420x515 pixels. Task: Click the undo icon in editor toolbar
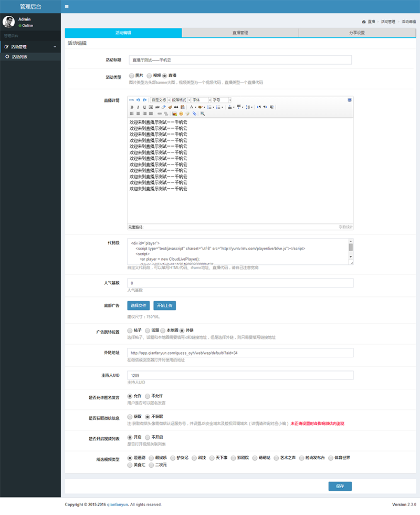click(x=138, y=100)
